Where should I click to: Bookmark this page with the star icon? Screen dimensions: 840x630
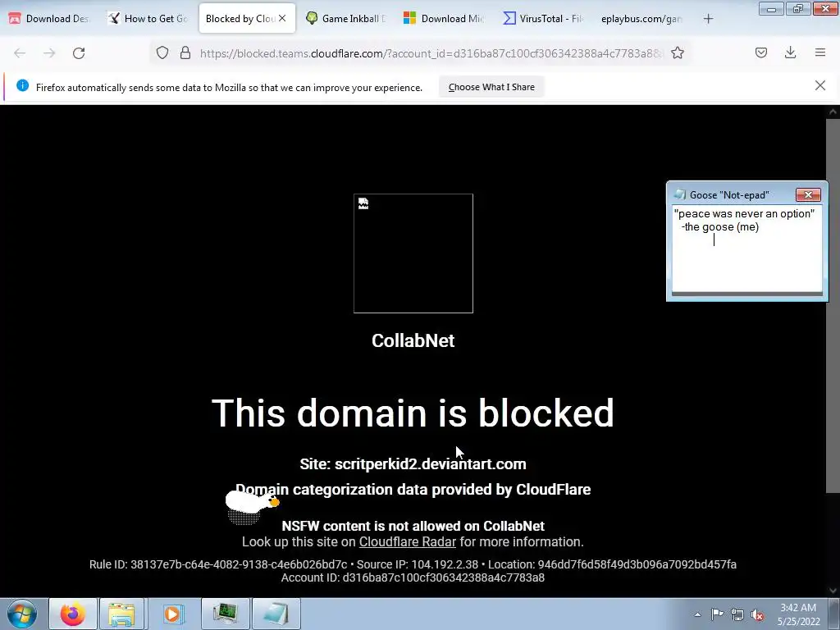(678, 52)
